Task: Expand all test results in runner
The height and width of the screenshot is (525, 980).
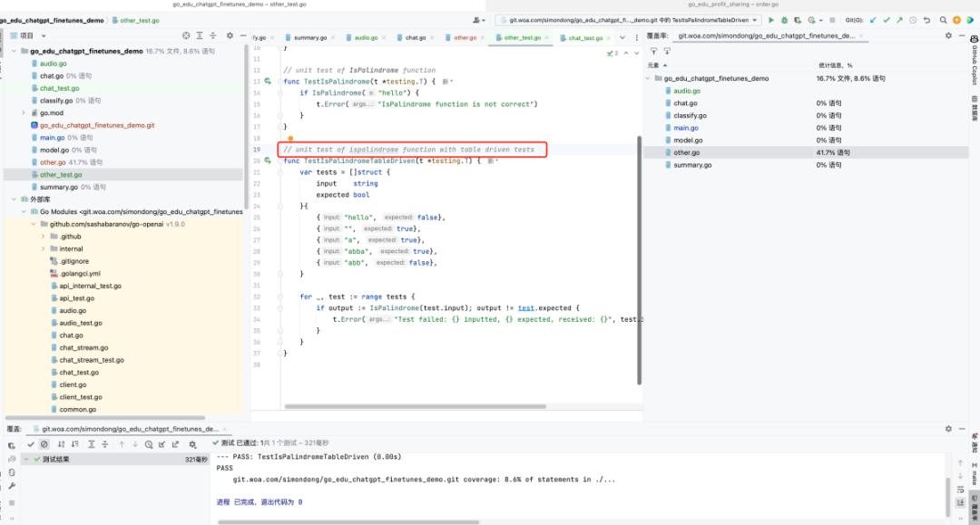Action: [x=92, y=444]
